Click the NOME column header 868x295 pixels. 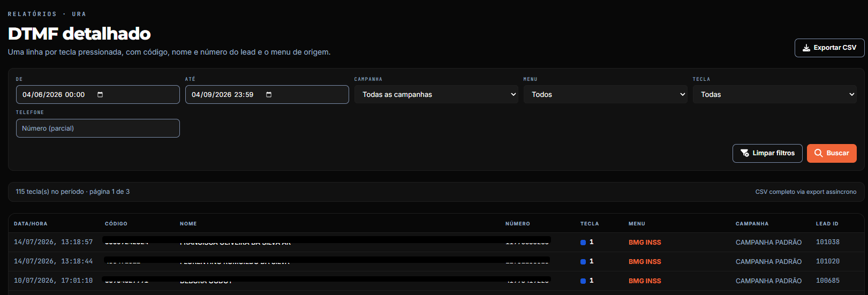coord(188,224)
